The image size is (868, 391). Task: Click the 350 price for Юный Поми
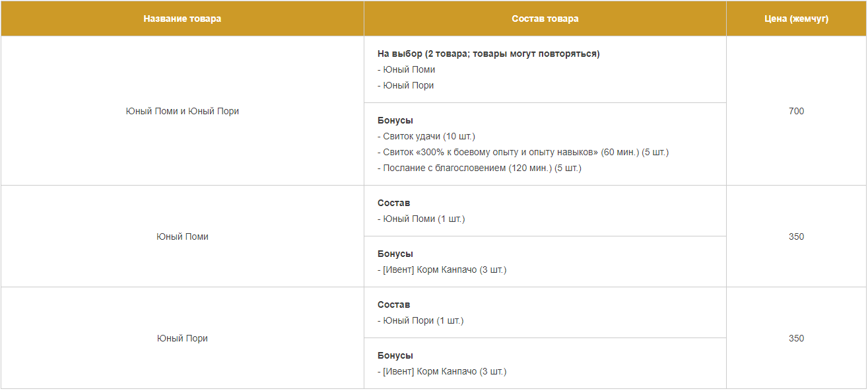click(x=796, y=236)
